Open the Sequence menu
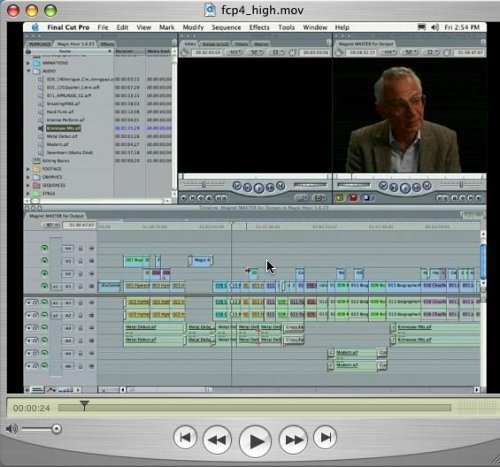 point(226,27)
